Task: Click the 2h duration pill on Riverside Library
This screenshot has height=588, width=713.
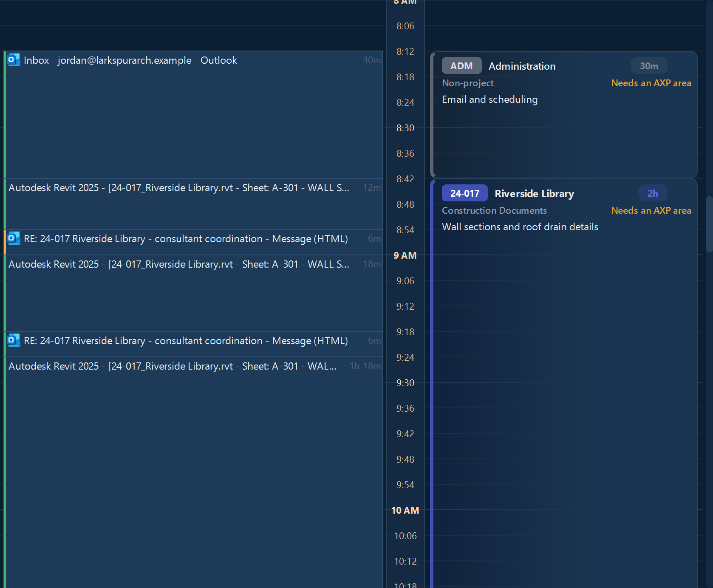Action: tap(653, 193)
